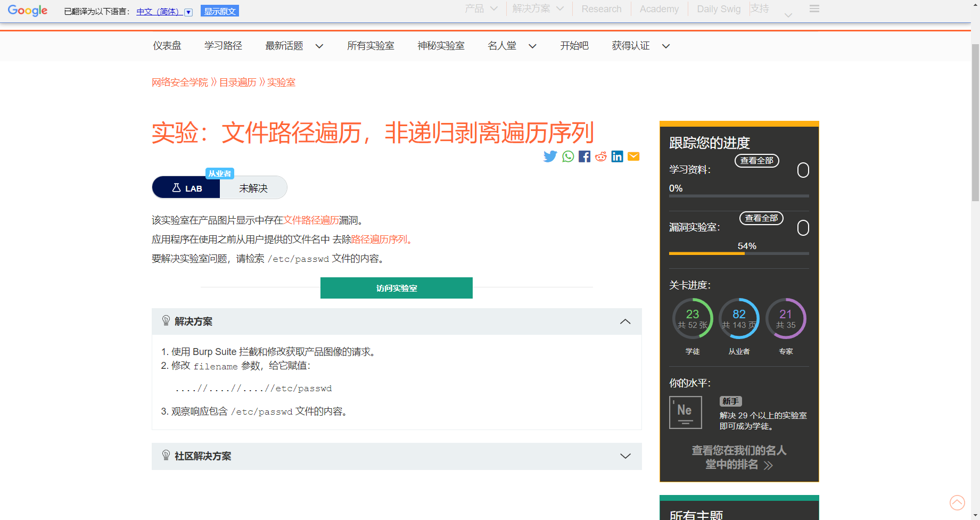This screenshot has height=520, width=980.
Task: Click the 54% vulnerability labs progress bar
Action: pos(739,253)
